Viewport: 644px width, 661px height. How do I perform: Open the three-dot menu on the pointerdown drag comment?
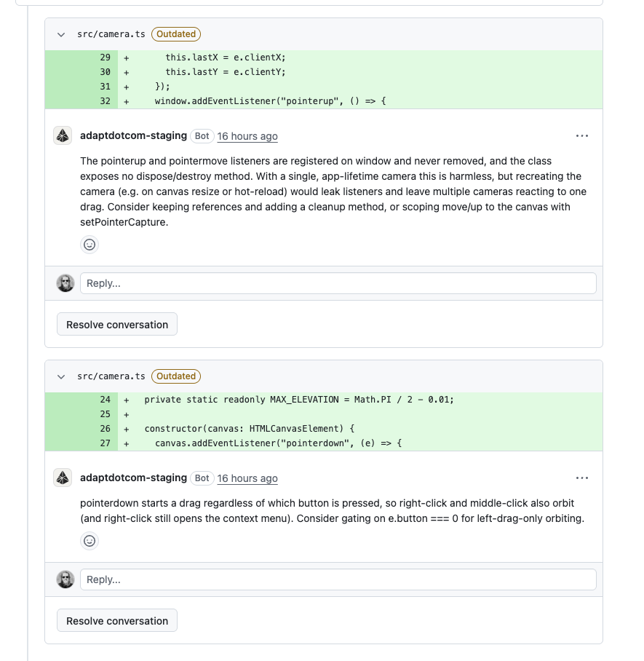[x=581, y=478]
